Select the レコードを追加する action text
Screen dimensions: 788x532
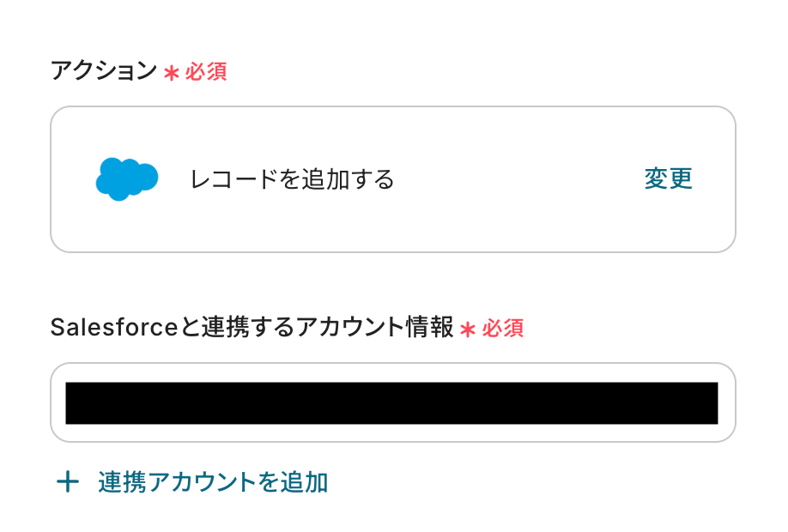[x=292, y=179]
